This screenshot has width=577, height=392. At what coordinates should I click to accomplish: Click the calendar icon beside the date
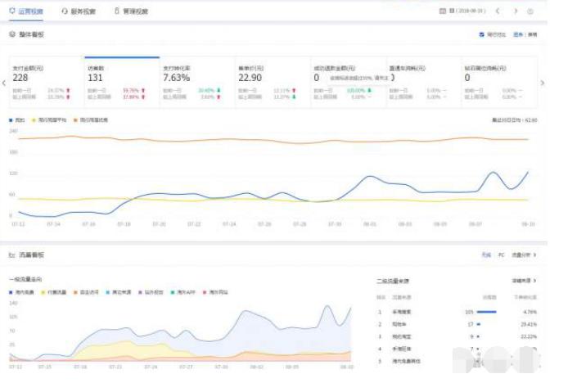coord(443,11)
